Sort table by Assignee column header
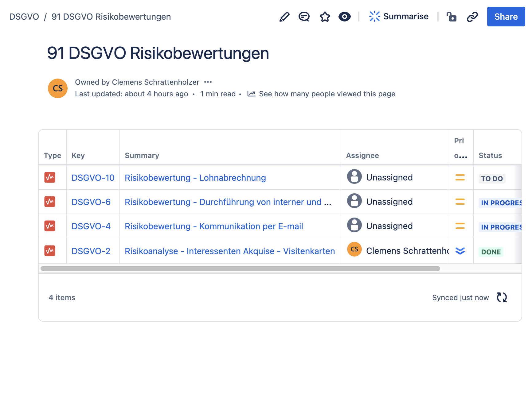Viewport: 532px width, 402px height. [362, 156]
